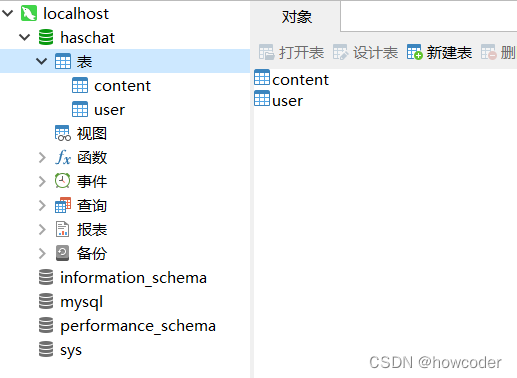Click the localhost connection icon
Viewport: 517px width, 378px height.
tap(29, 14)
